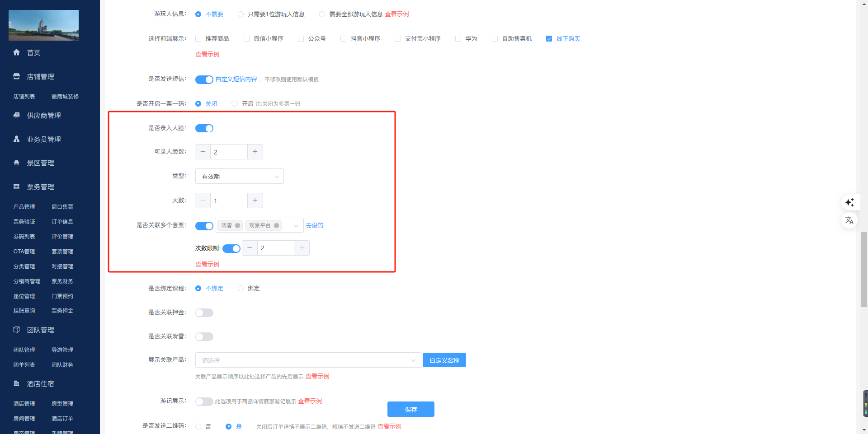Select the 绑定 radio option

pos(241,289)
